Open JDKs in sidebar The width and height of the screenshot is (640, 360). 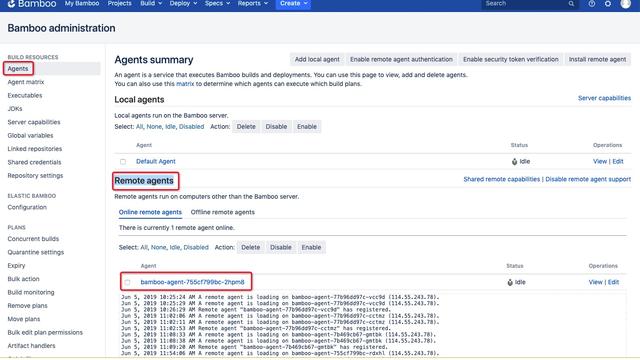point(15,109)
